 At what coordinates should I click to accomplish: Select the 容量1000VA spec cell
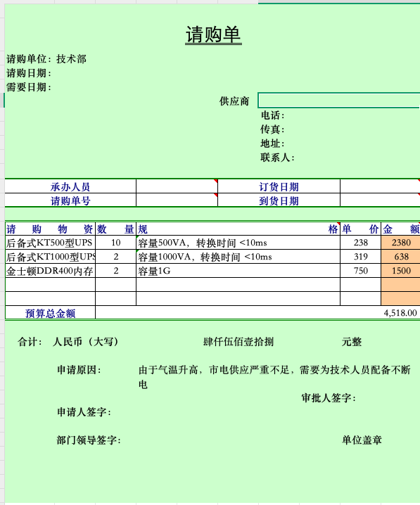pyautogui.click(x=238, y=256)
